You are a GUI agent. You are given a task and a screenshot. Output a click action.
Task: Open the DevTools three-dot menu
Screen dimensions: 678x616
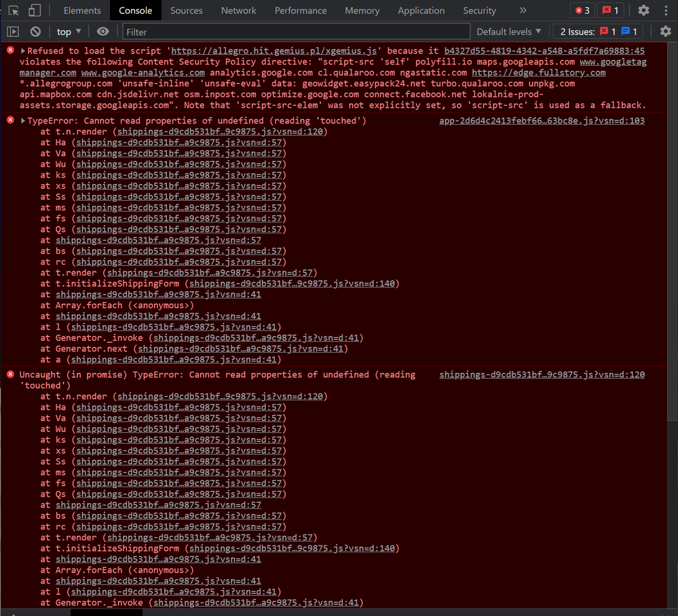pos(666,10)
